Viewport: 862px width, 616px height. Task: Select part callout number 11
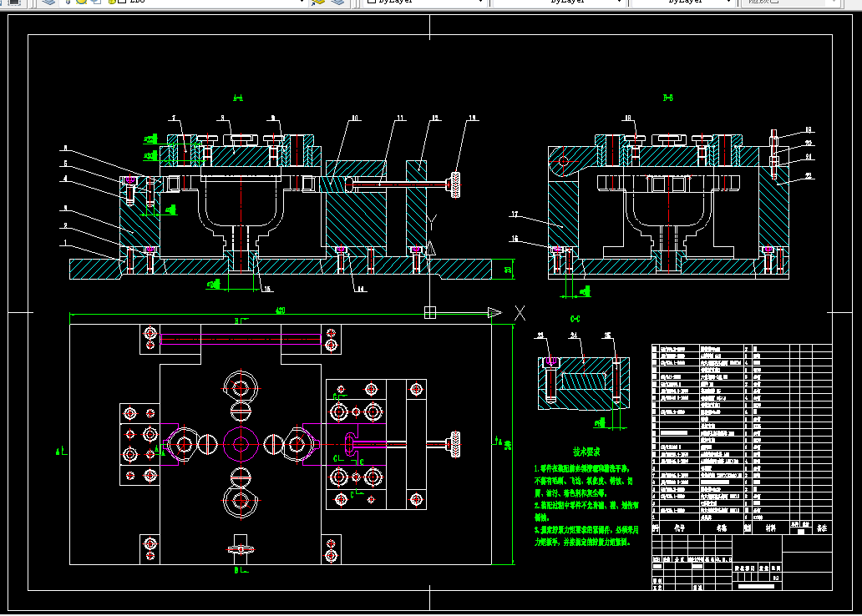[400, 119]
